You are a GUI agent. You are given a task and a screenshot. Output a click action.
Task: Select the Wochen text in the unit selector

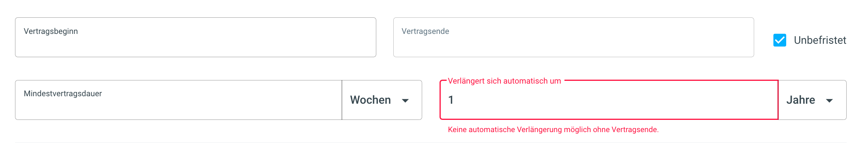coord(370,100)
